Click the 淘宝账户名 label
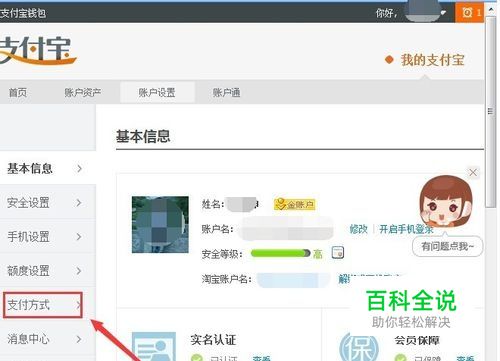 tap(226, 279)
